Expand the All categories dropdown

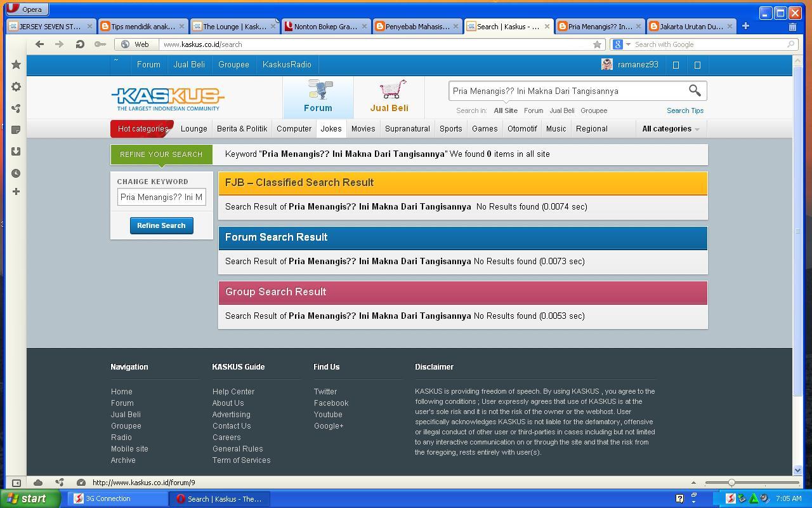click(671, 129)
